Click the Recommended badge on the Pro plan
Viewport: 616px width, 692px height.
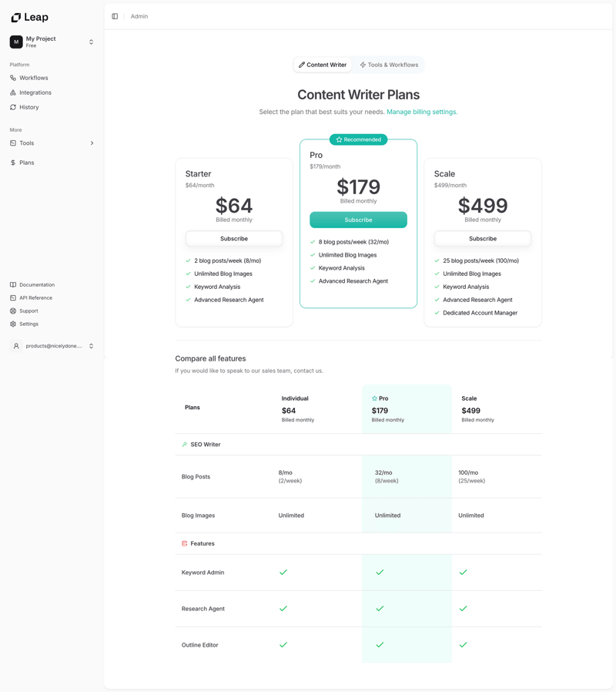358,139
